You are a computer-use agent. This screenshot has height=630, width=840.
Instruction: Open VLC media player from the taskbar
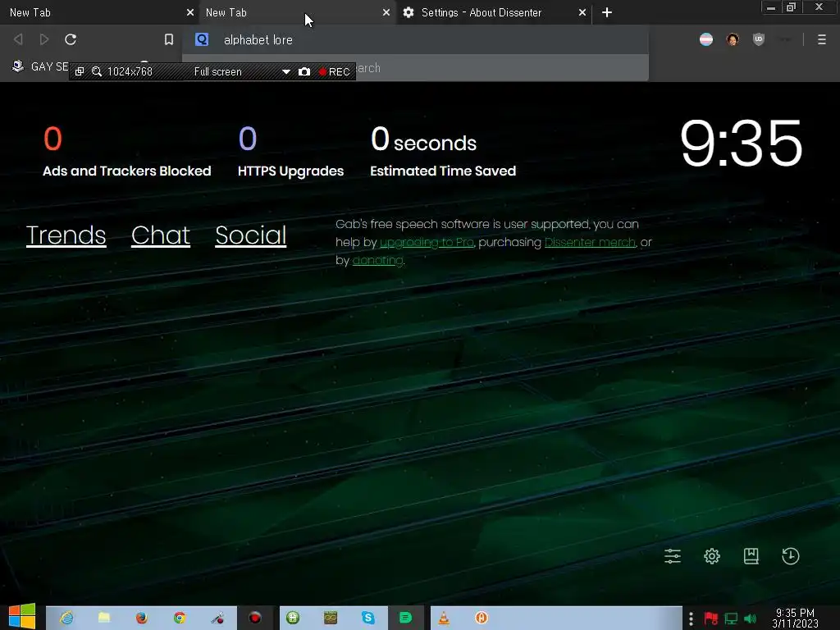pyautogui.click(x=444, y=618)
